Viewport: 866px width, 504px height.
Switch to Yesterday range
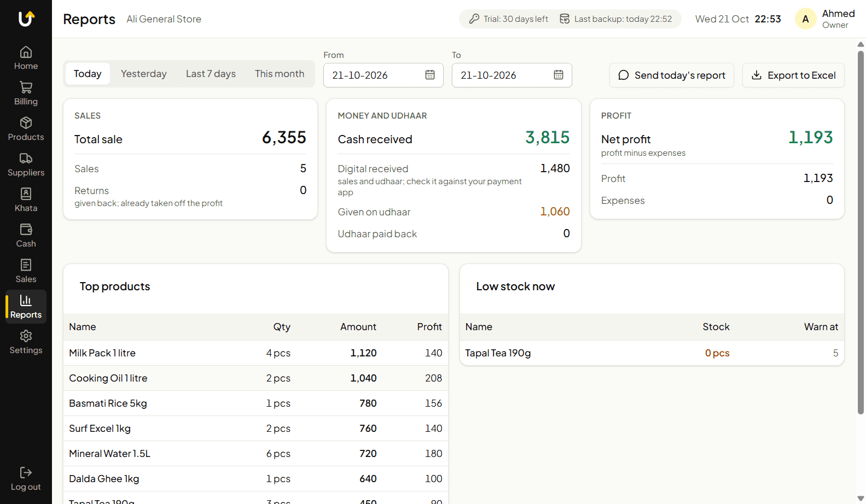tap(144, 74)
